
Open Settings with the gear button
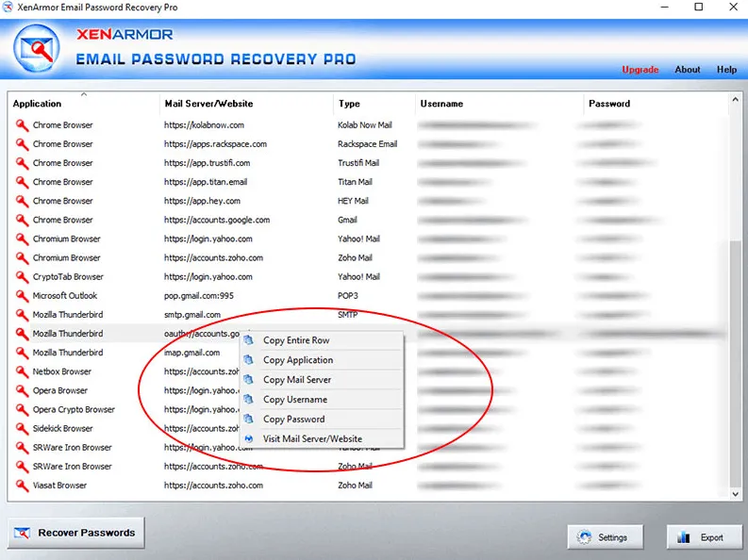pyautogui.click(x=604, y=537)
